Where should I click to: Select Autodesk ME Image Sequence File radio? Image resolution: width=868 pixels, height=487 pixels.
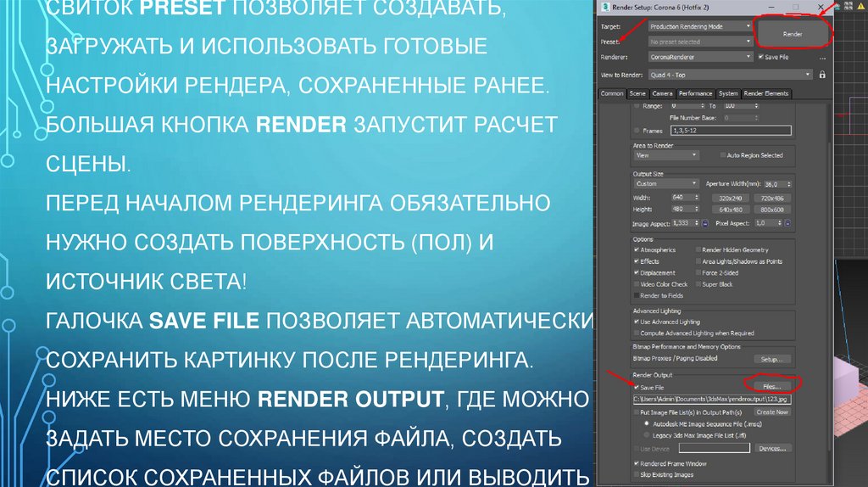647,424
